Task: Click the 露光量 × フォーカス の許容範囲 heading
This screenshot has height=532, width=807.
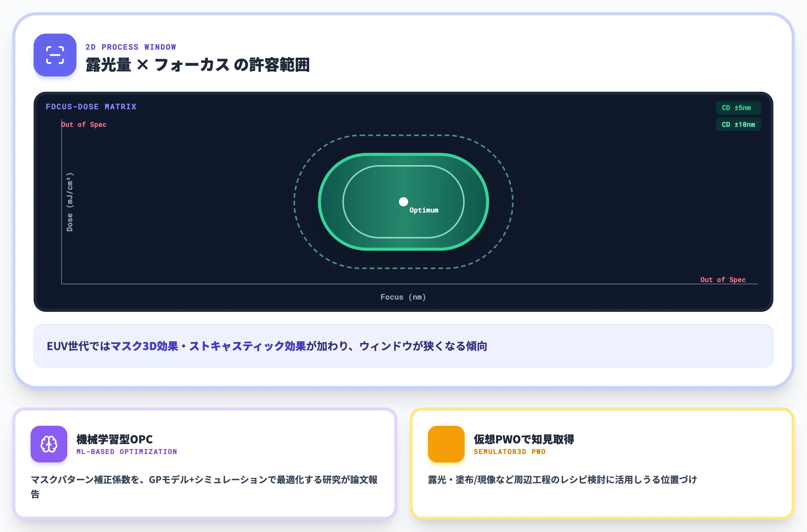Action: (198, 65)
